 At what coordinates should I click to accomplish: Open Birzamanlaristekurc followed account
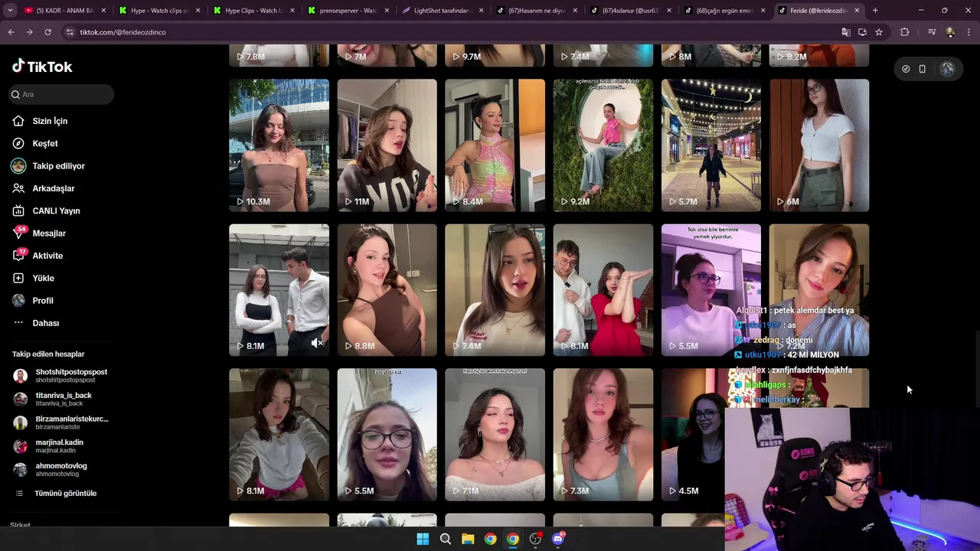[x=61, y=422]
